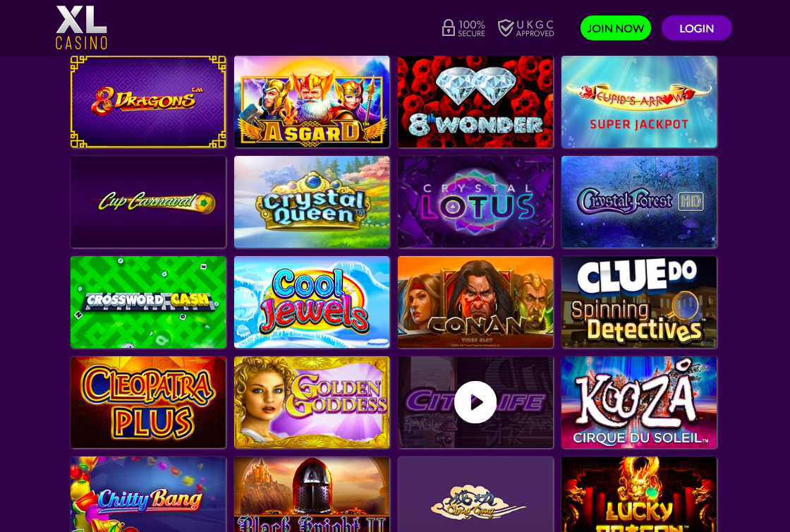
Task: Click the UKGC Approved shield icon
Action: tap(505, 28)
